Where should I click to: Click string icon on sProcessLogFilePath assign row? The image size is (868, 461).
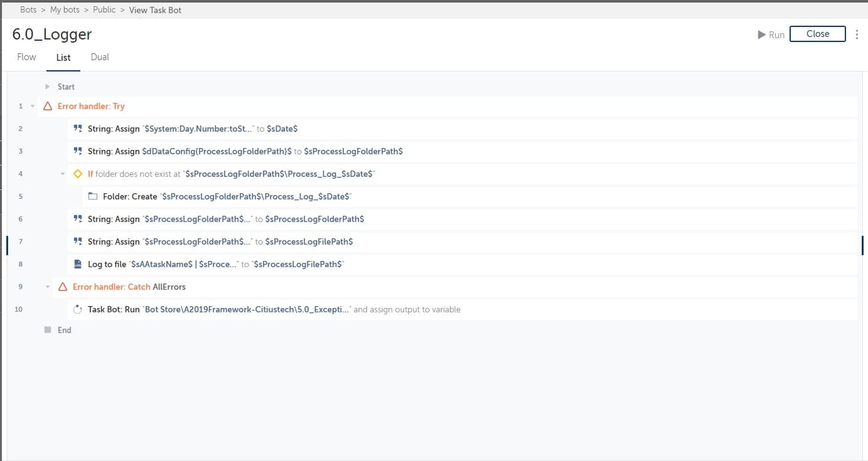(78, 241)
